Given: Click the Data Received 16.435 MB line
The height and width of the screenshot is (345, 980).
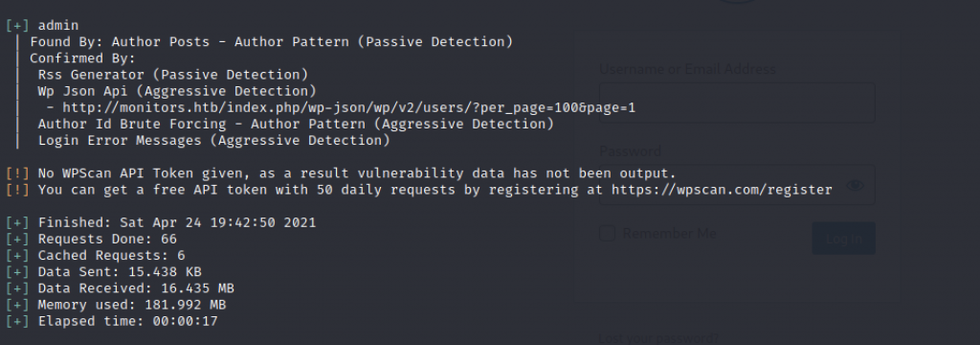Looking at the screenshot, I should pyautogui.click(x=136, y=288).
